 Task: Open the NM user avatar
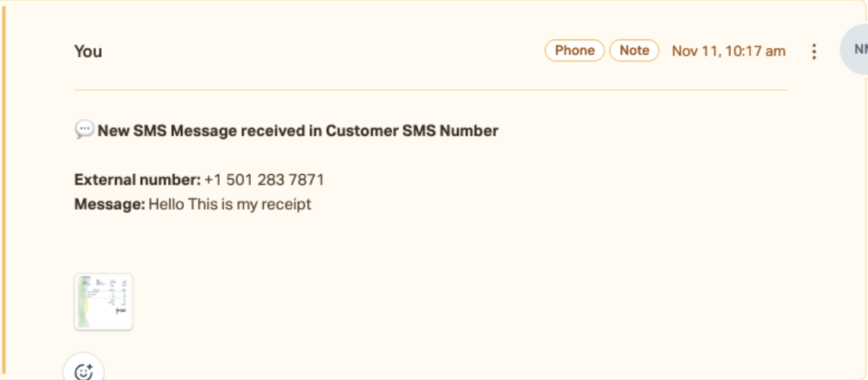point(856,49)
